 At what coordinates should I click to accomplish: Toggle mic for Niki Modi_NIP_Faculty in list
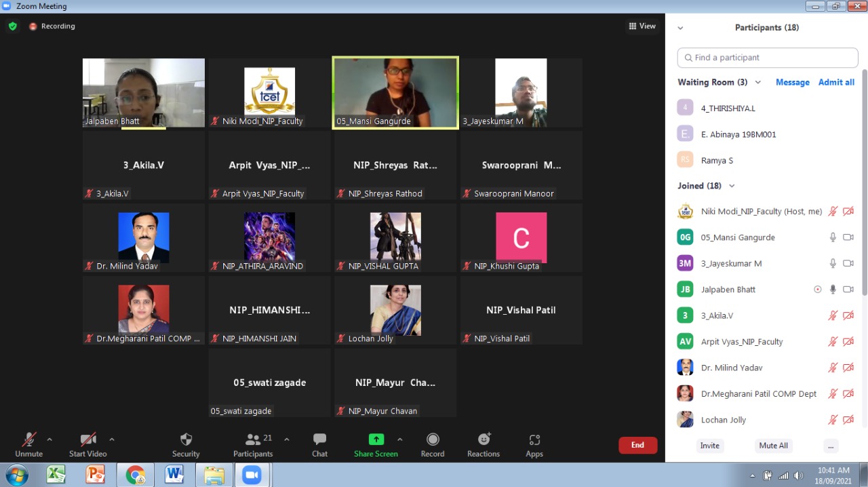click(833, 212)
